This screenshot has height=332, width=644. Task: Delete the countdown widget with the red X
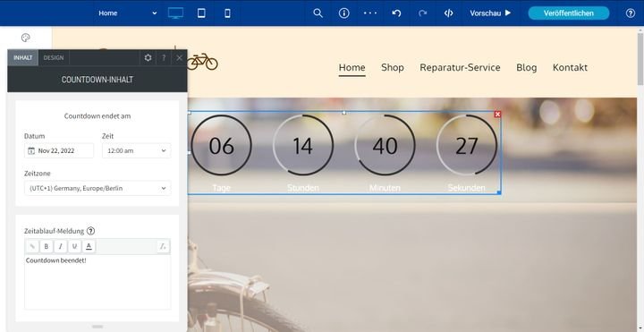click(497, 115)
